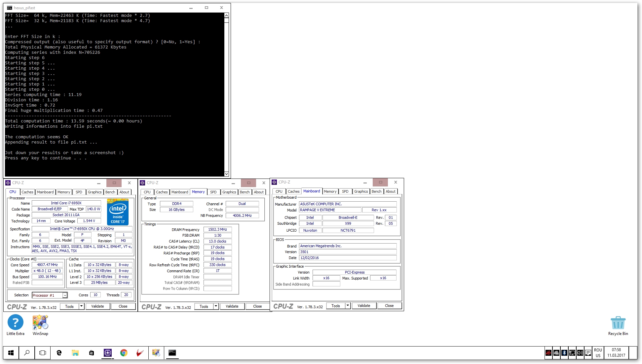Open the WinSnap desktop shortcut
This screenshot has height=364, width=642.
40,325
